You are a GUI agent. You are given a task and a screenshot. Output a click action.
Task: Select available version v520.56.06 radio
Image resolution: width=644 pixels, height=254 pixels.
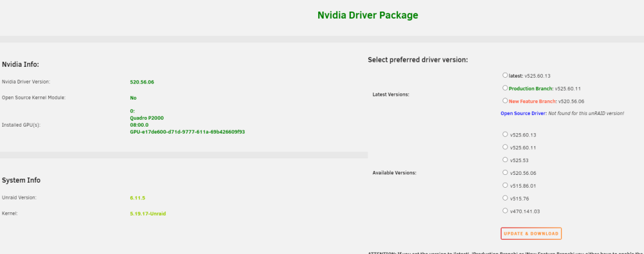tap(505, 172)
